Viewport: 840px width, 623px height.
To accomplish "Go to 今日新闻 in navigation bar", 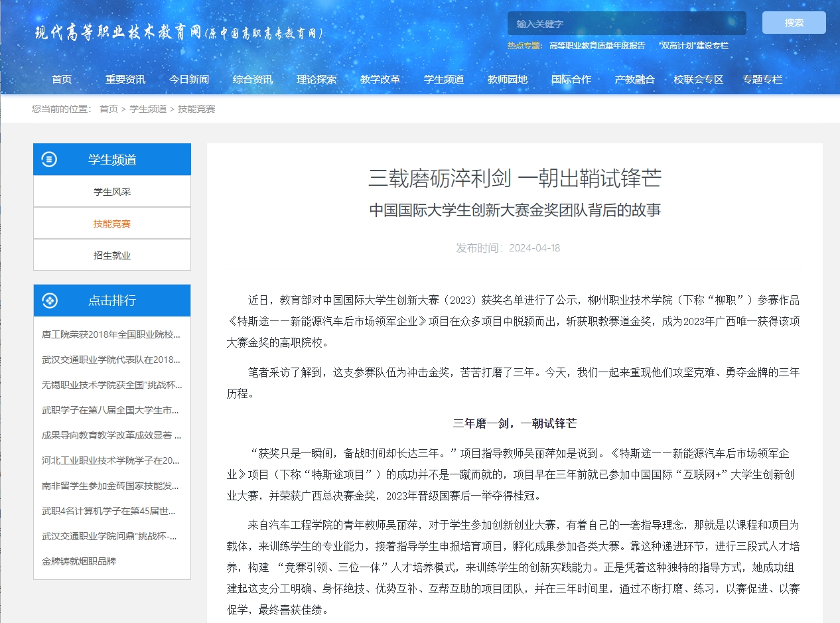I will [x=189, y=79].
